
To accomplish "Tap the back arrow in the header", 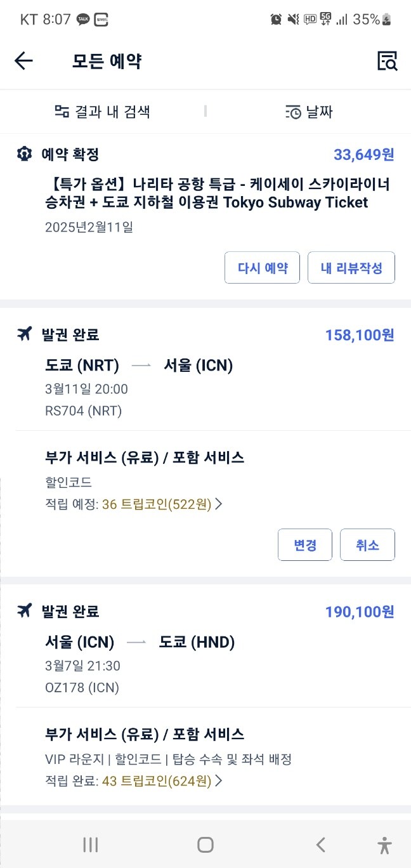I will click(x=23, y=61).
